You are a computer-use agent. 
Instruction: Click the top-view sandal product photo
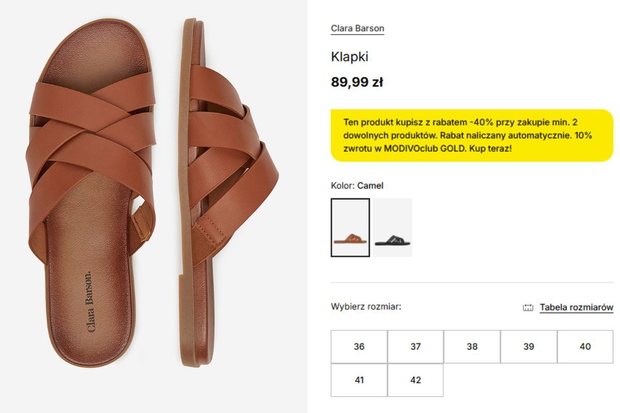coord(92,193)
